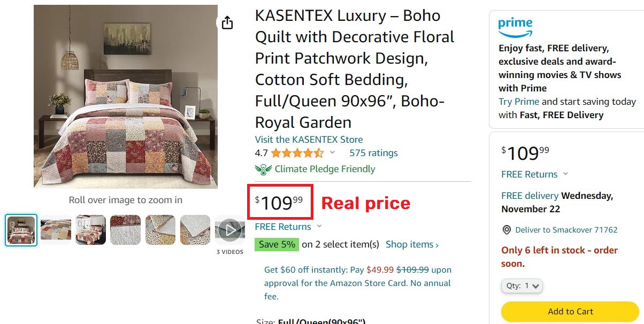Viewport: 644px width, 324px height.
Task: Select the first bedding thumbnail
Action: (x=21, y=229)
